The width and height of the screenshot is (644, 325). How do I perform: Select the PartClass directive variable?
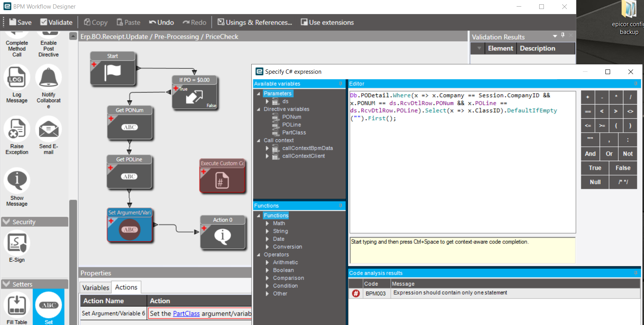[294, 133]
